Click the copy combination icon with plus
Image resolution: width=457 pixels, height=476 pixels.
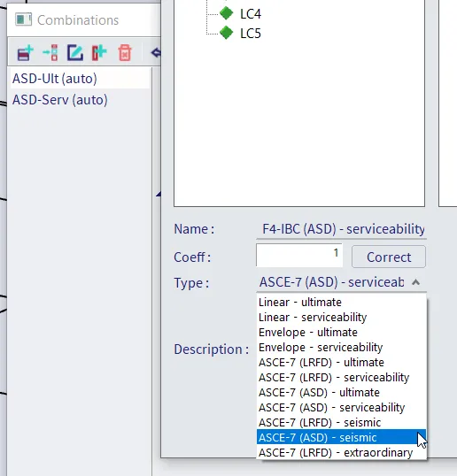point(99,53)
